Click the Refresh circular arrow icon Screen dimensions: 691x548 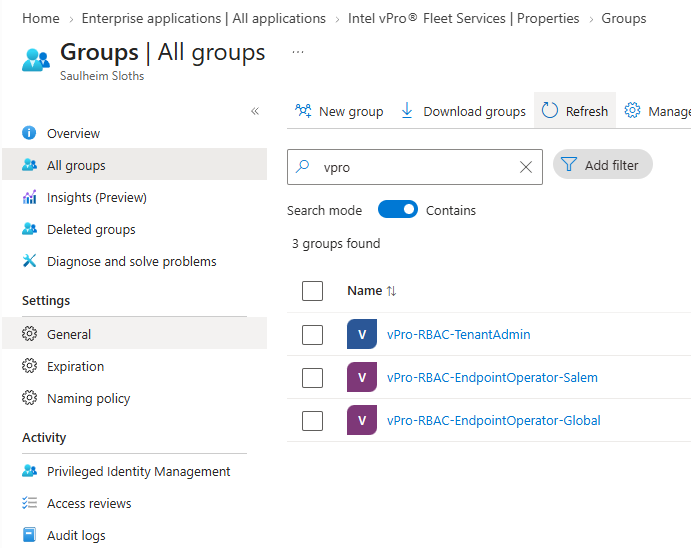click(550, 111)
